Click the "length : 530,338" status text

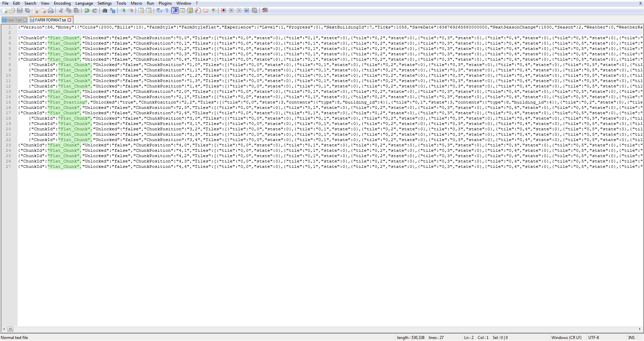[411, 338]
